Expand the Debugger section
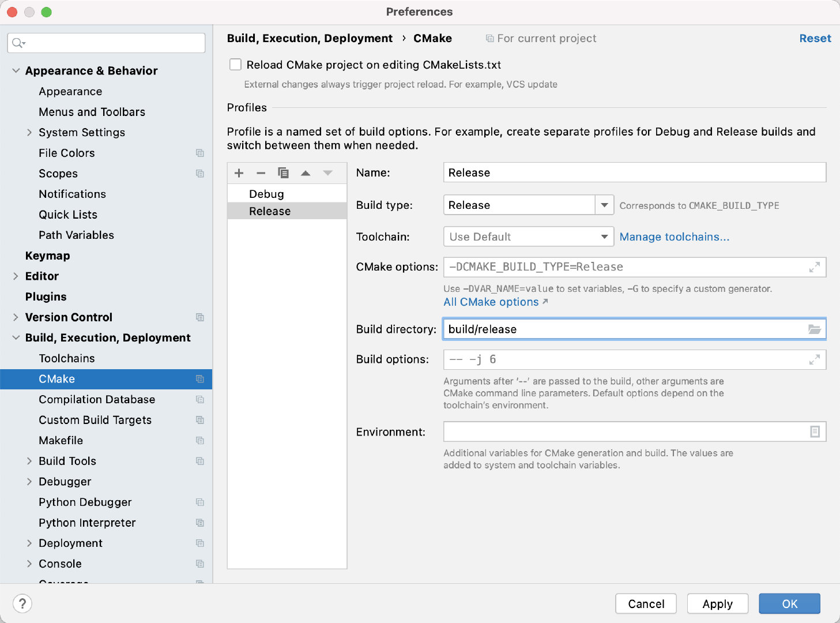Screen dimensions: 840x623 click(x=29, y=481)
